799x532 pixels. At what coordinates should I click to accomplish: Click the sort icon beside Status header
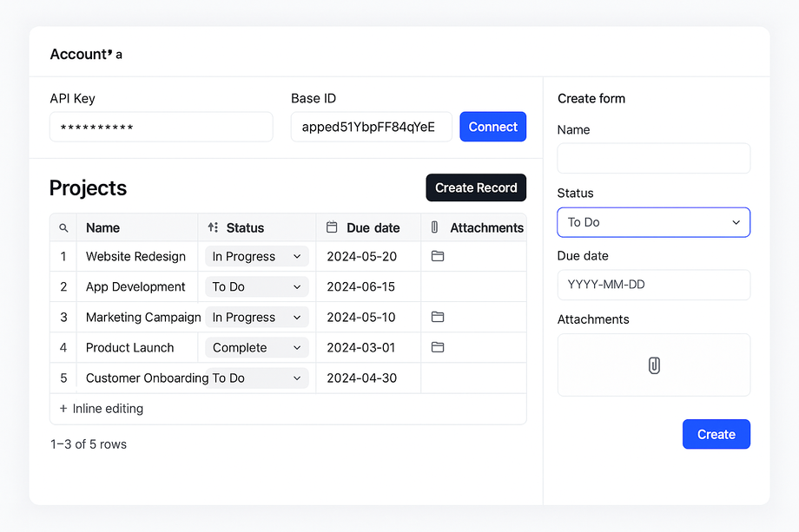tap(214, 228)
